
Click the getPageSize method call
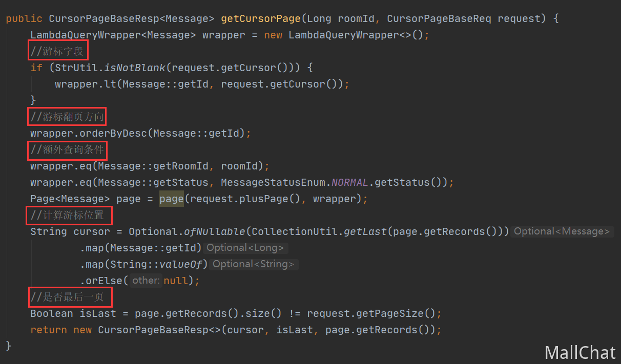click(x=397, y=313)
